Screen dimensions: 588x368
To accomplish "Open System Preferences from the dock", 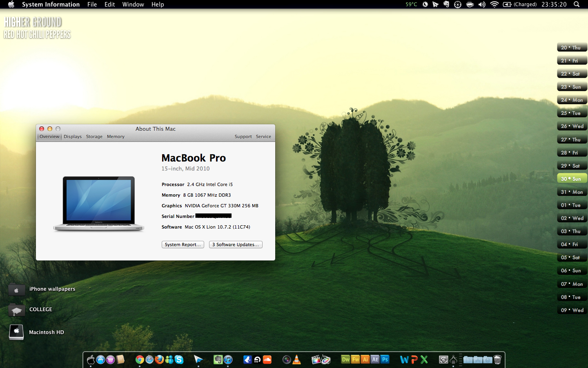I will pos(443,359).
